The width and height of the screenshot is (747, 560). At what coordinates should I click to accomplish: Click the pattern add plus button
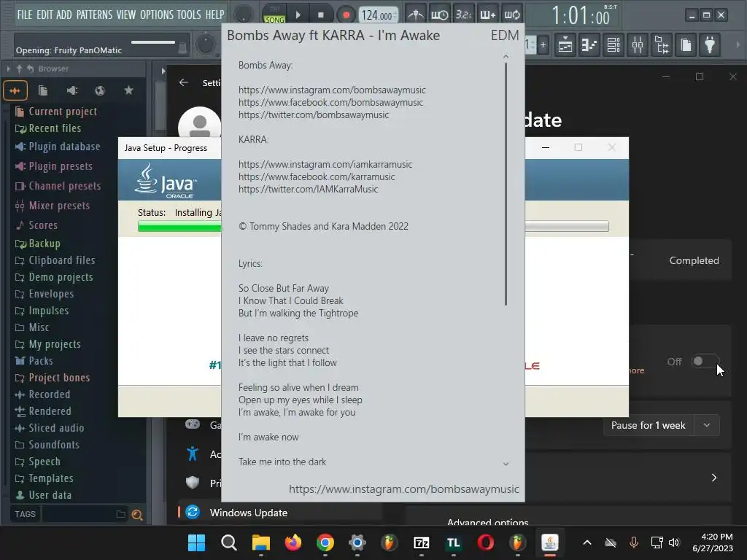click(x=543, y=45)
